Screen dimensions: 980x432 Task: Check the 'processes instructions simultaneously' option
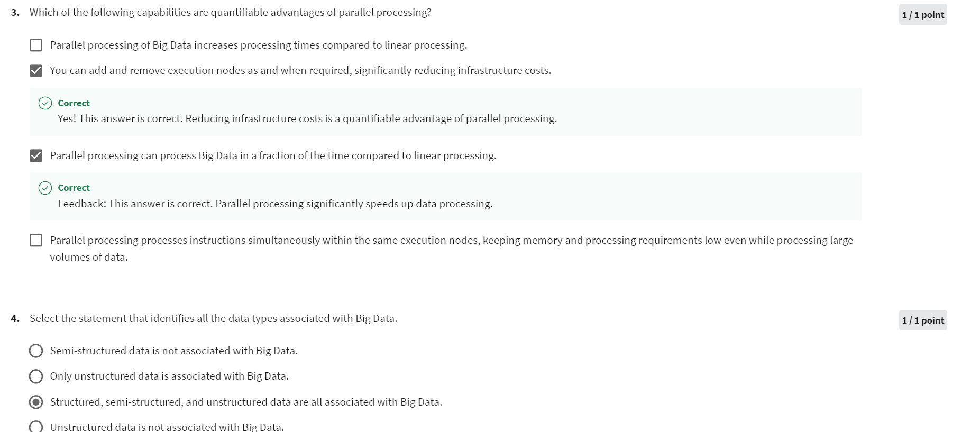pyautogui.click(x=35, y=240)
